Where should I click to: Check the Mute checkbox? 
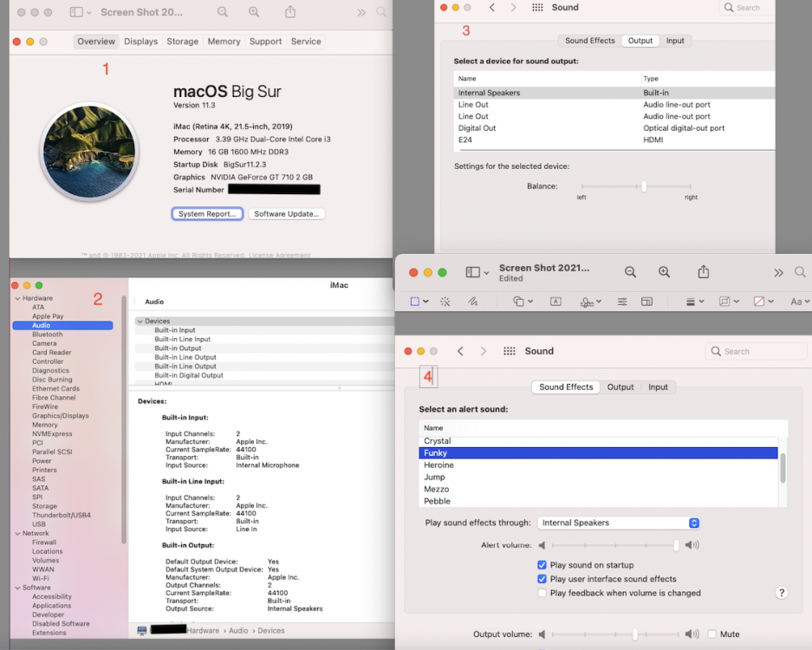coord(712,634)
